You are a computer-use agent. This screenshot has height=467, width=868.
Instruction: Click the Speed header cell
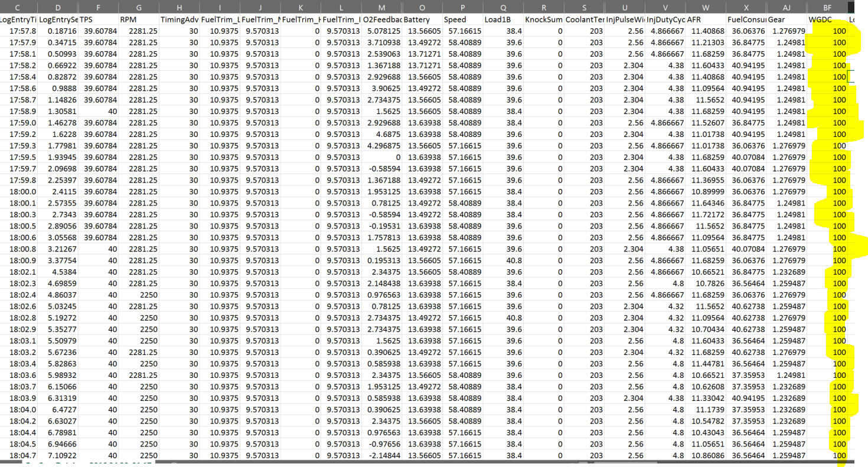[x=462, y=19]
